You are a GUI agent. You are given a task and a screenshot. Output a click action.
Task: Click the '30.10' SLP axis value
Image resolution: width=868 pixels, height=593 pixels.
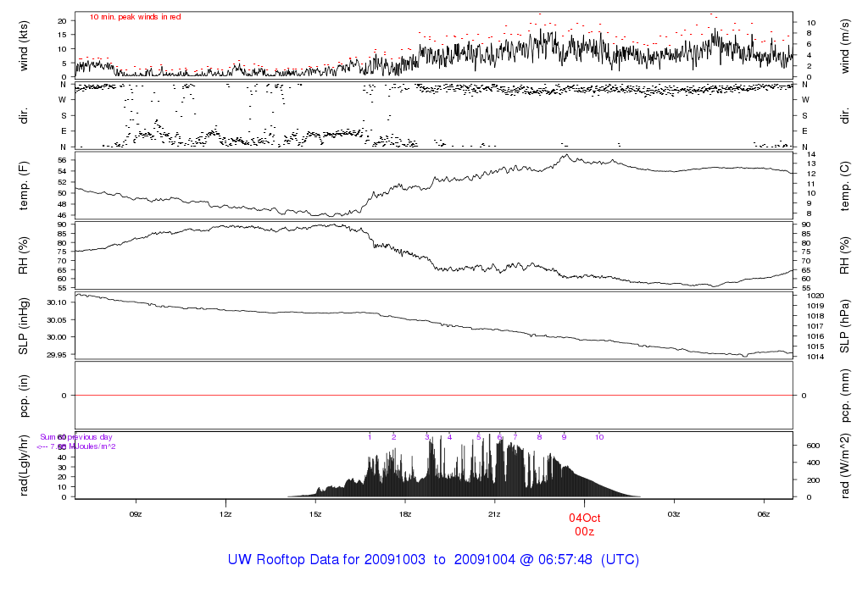[57, 302]
